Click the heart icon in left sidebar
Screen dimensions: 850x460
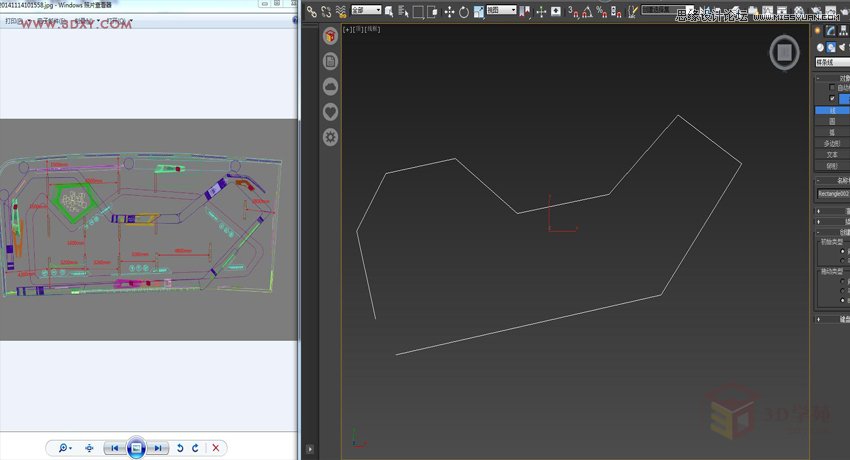pos(331,112)
